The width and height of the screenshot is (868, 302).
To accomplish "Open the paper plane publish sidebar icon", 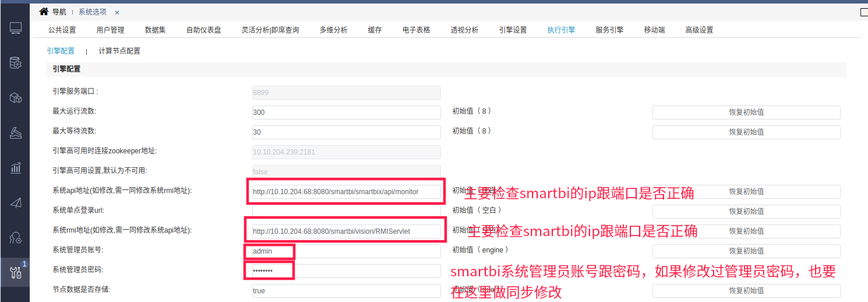I will coord(16,203).
